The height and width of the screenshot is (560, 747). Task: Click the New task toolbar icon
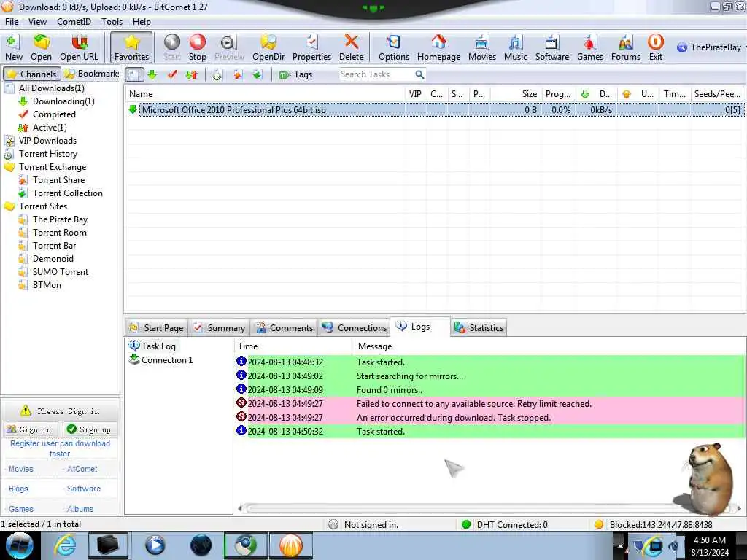(13, 47)
